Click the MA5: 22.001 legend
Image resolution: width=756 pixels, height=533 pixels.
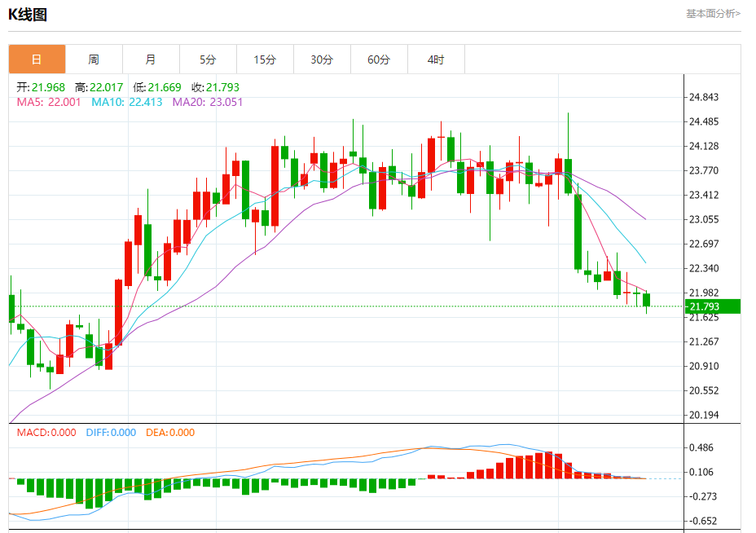pos(49,102)
